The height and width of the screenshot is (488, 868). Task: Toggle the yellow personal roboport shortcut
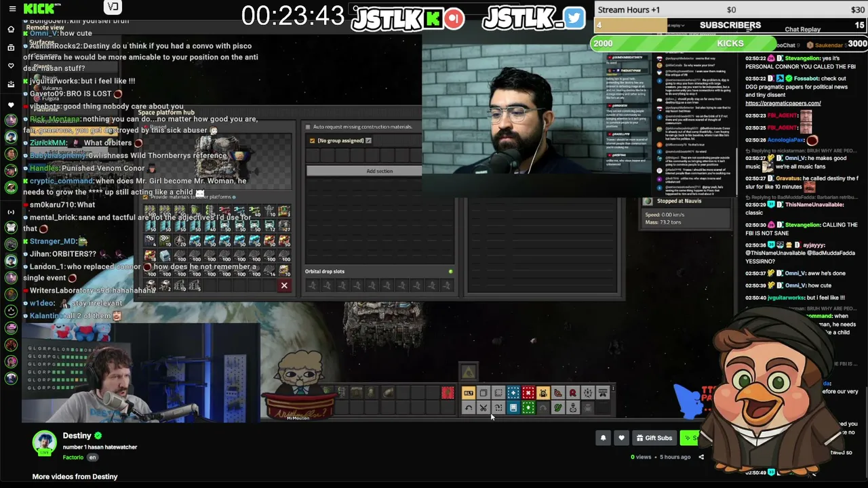point(543,393)
